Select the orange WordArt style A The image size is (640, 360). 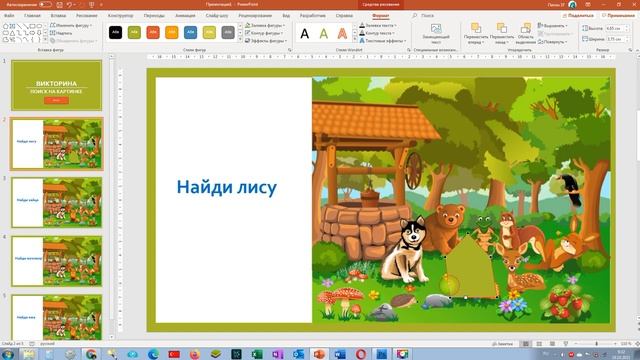(342, 33)
